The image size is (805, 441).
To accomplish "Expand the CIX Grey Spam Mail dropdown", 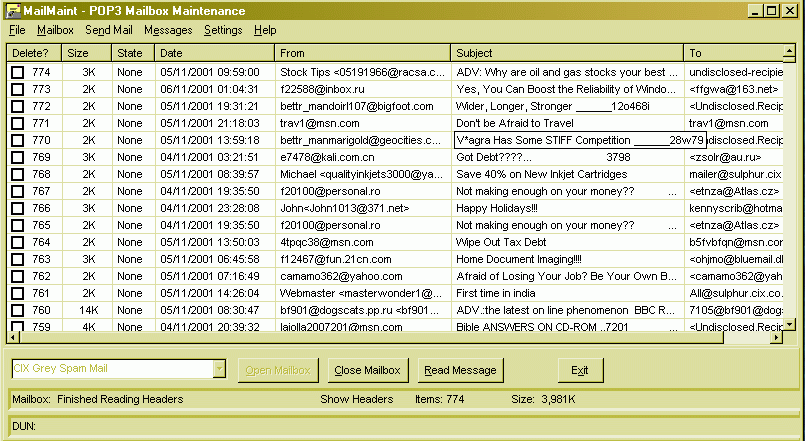I will tap(219, 369).
